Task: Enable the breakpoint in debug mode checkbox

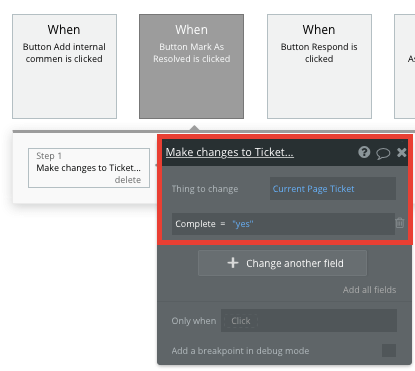Action: [x=389, y=350]
